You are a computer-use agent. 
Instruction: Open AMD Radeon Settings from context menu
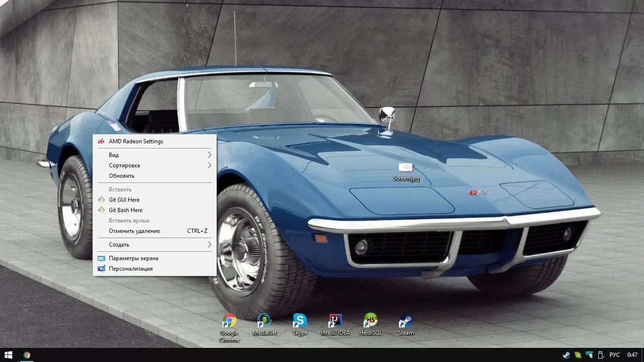click(155, 141)
